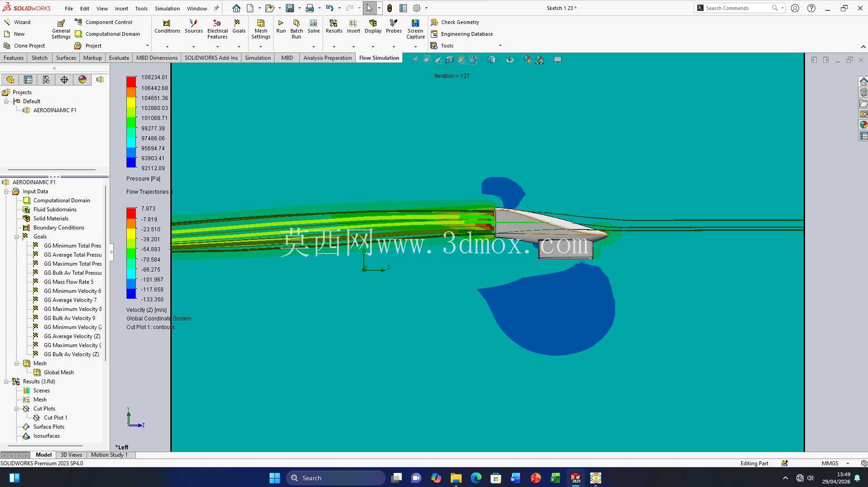This screenshot has height=487, width=868.
Task: Expand the Results dropdown arrow
Action: [334, 47]
